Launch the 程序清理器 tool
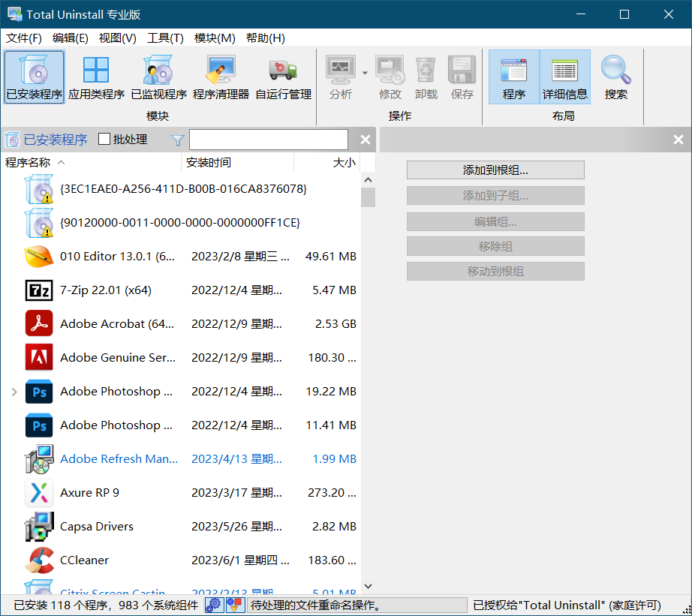The image size is (692, 616). click(221, 77)
